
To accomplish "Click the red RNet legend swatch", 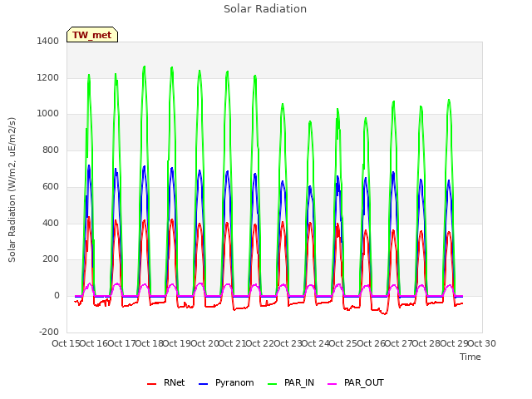I will pyautogui.click(x=151, y=384).
